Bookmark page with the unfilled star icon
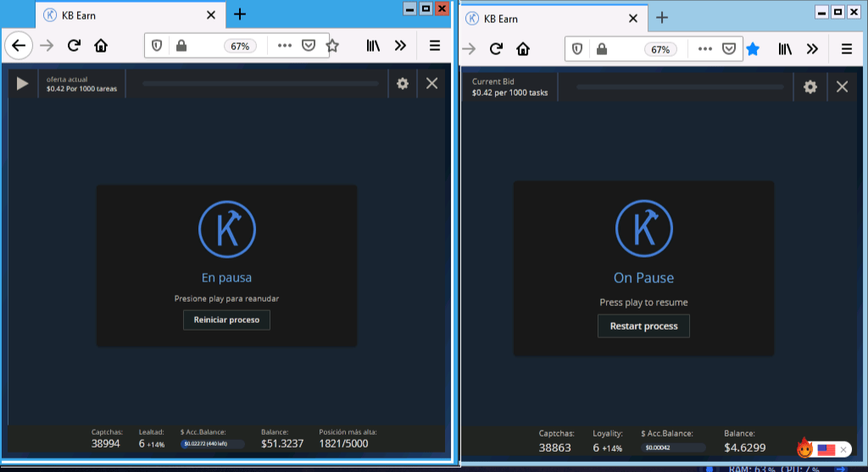868x472 pixels. (332, 46)
